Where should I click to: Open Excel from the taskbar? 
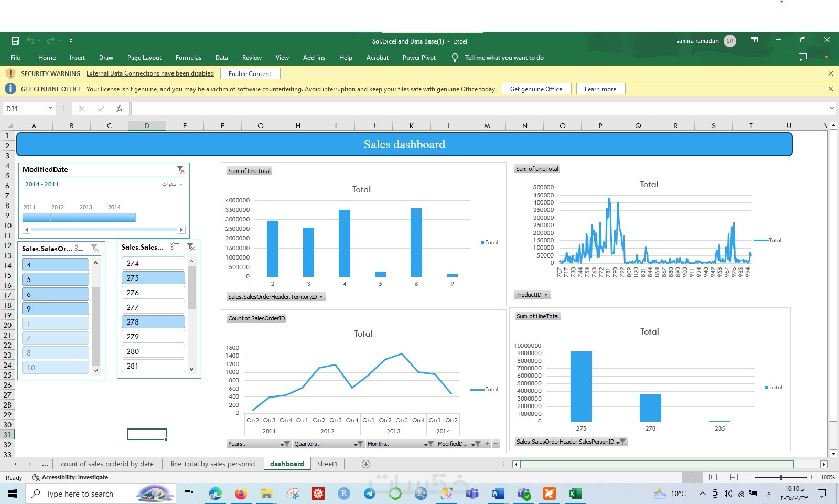pos(575,494)
